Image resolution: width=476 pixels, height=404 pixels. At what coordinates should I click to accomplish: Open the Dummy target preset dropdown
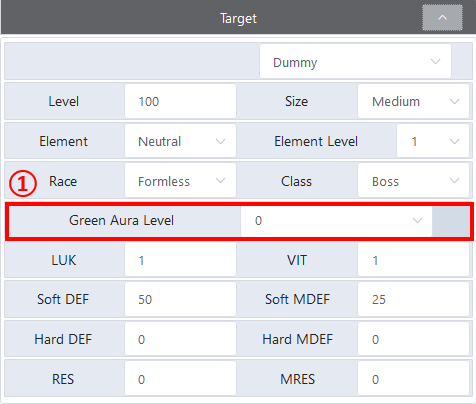tap(355, 62)
